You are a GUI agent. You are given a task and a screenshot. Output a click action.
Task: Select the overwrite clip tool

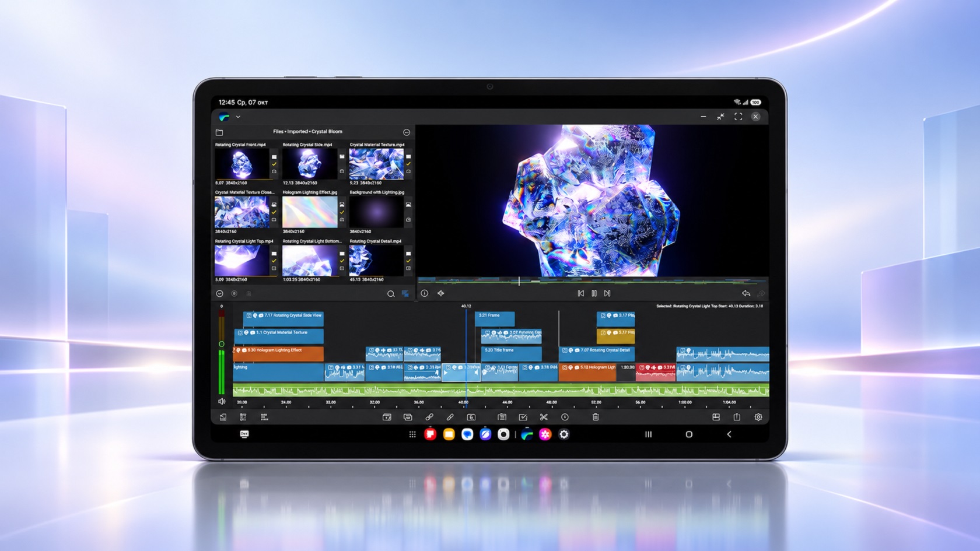pos(408,417)
